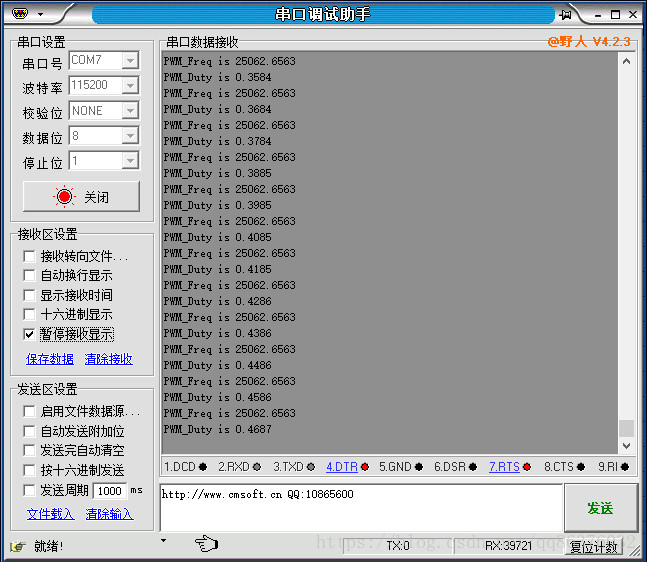Click the 8.CTS signal indicator
Image resolution: width=647 pixels, height=562 pixels.
coord(564,467)
